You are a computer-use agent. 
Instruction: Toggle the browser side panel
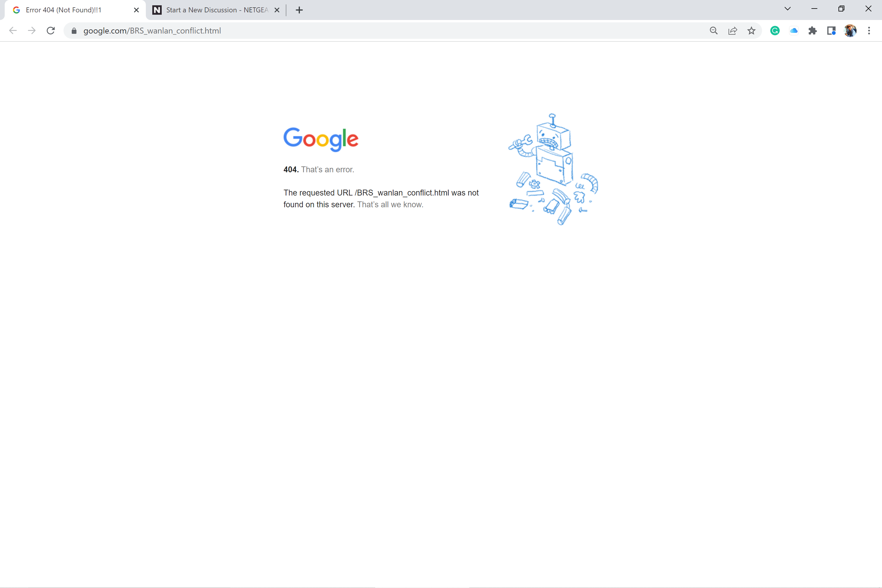(831, 31)
